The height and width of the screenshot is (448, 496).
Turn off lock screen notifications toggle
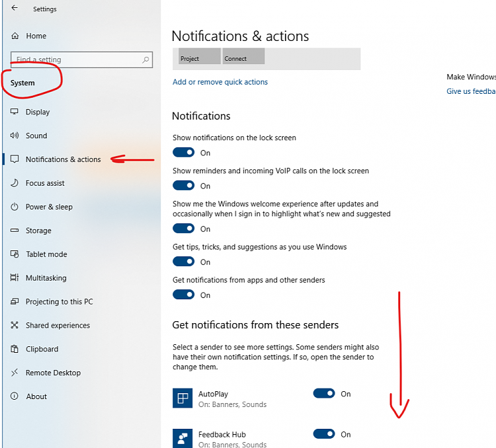[x=183, y=153]
